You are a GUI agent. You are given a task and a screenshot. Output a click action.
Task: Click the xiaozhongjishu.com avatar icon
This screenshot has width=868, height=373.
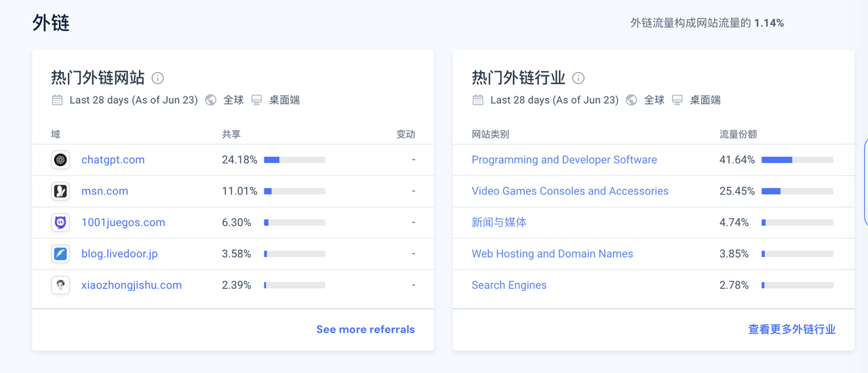pyautogui.click(x=60, y=285)
